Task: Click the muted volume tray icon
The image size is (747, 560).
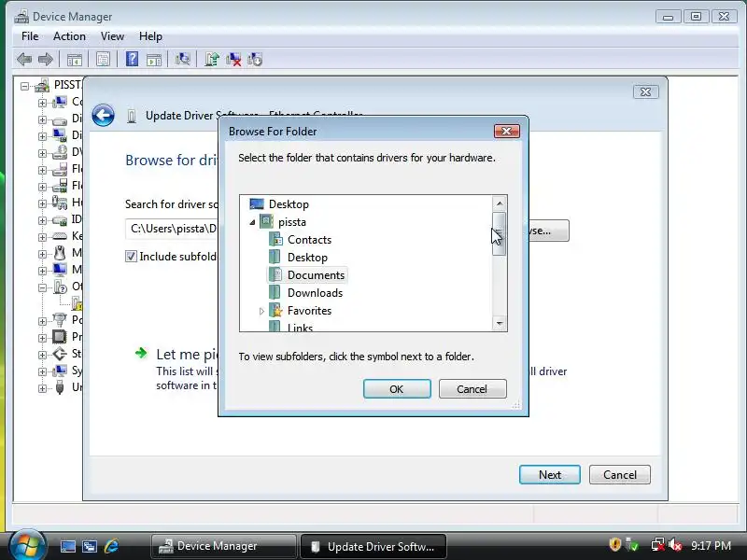Action: coord(674,545)
